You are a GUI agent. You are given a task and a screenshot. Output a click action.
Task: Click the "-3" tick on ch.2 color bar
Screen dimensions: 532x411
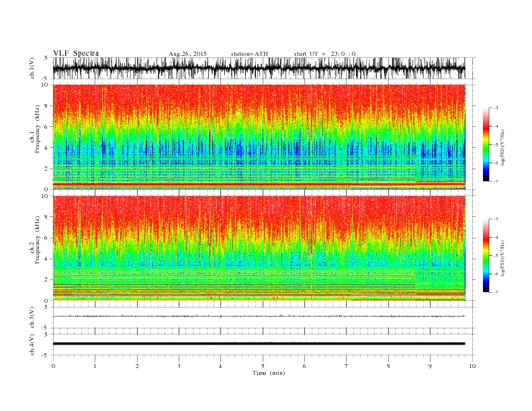496,219
